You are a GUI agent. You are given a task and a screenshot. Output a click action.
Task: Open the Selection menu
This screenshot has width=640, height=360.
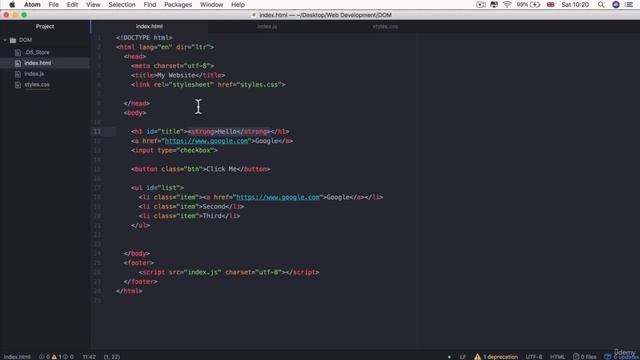122,5
